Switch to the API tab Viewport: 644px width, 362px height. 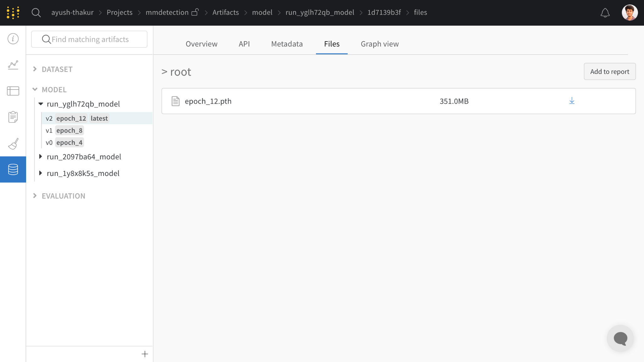[x=244, y=44]
